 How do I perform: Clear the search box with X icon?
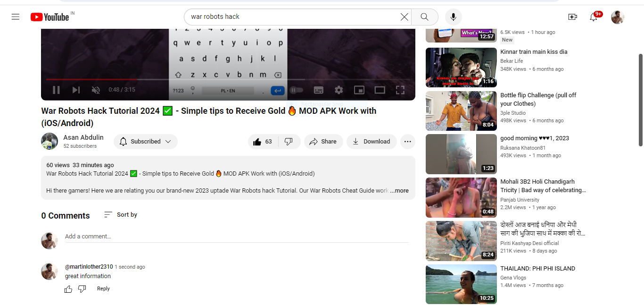pos(404,17)
